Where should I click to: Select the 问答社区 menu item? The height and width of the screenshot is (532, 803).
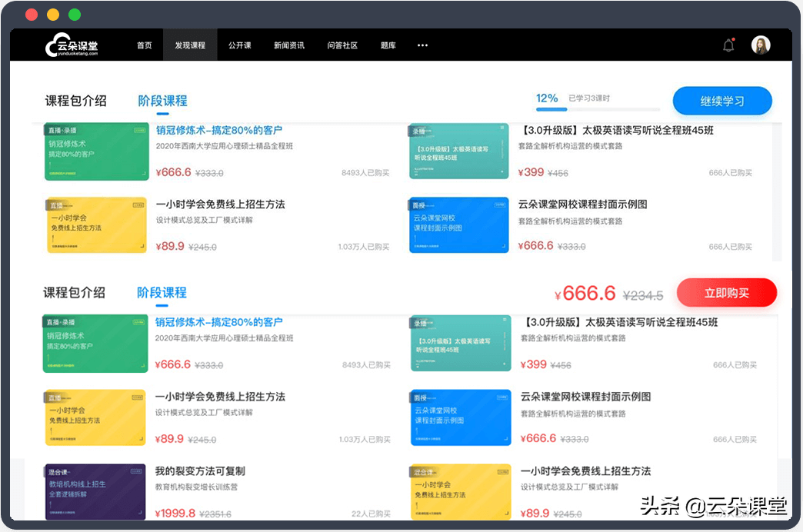[342, 45]
